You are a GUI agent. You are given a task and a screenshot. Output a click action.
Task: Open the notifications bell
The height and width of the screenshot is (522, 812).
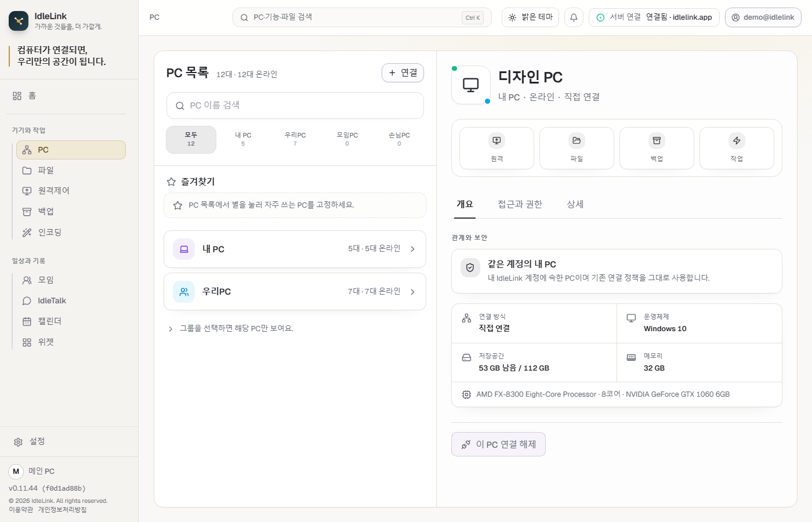(574, 17)
